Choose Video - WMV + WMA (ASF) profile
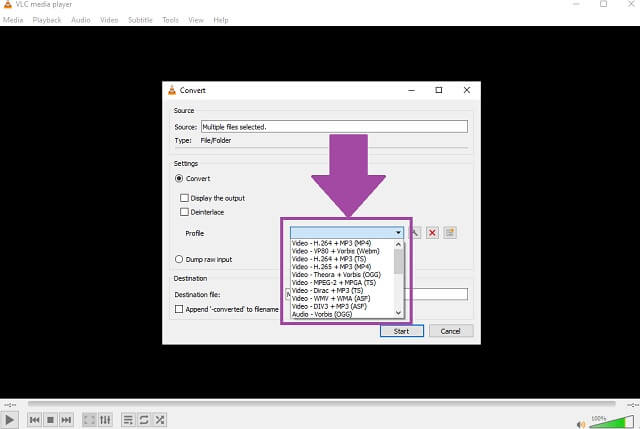Viewport: 640px width, 429px height. coord(331,298)
